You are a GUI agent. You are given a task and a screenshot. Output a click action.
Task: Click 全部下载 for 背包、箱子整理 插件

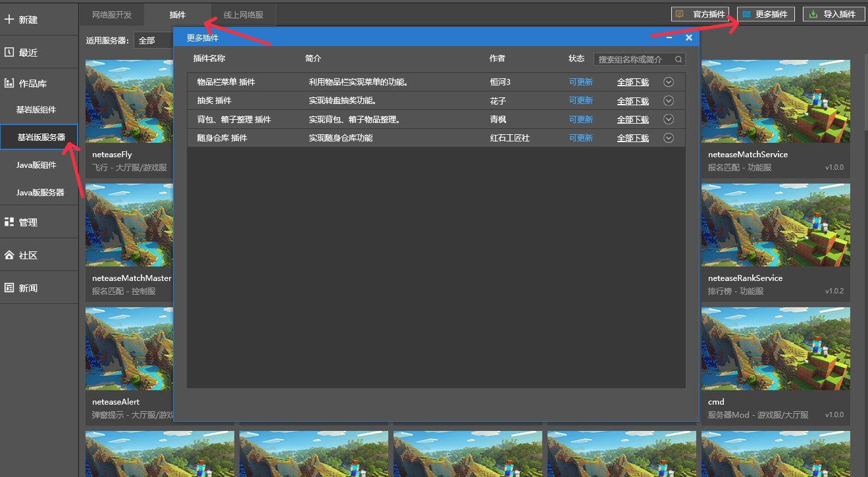coord(633,120)
